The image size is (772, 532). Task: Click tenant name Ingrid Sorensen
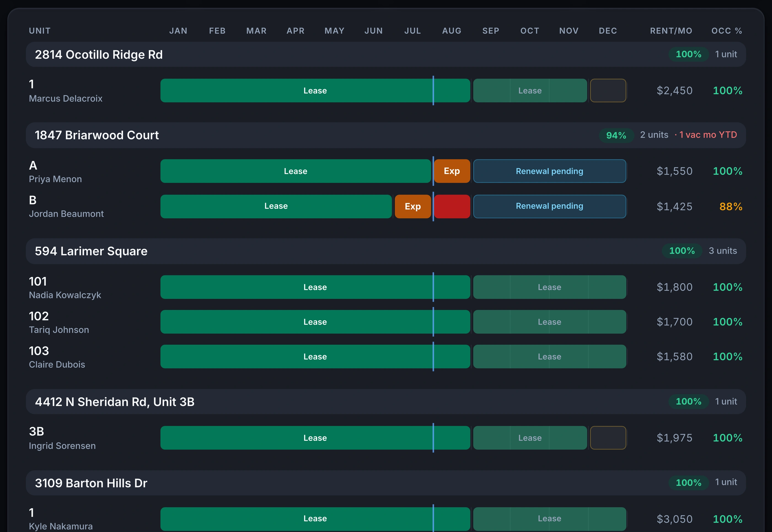[62, 446]
